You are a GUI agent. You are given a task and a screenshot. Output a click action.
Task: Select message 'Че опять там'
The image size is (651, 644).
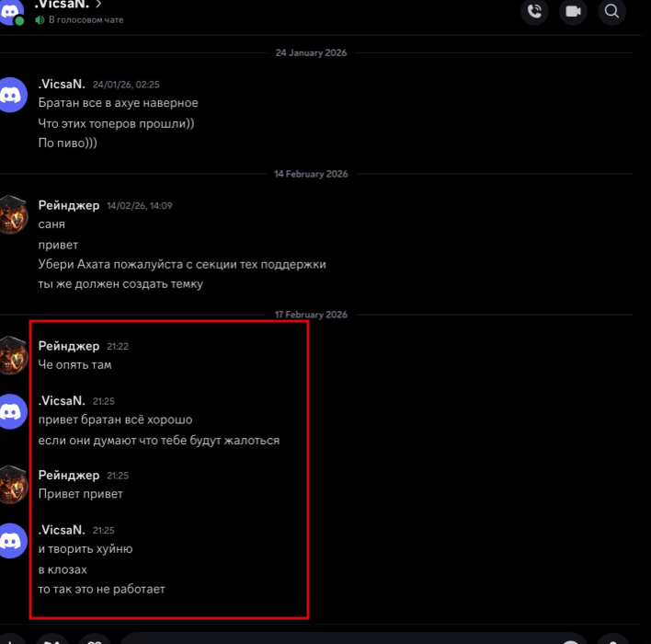point(74,365)
